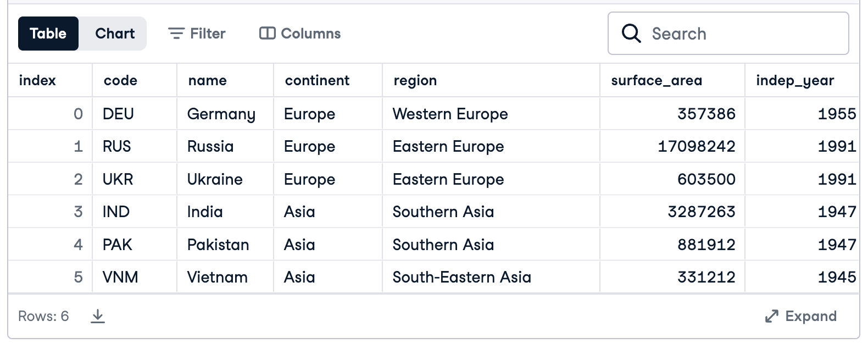
Task: Click the code column header
Action: pos(120,81)
